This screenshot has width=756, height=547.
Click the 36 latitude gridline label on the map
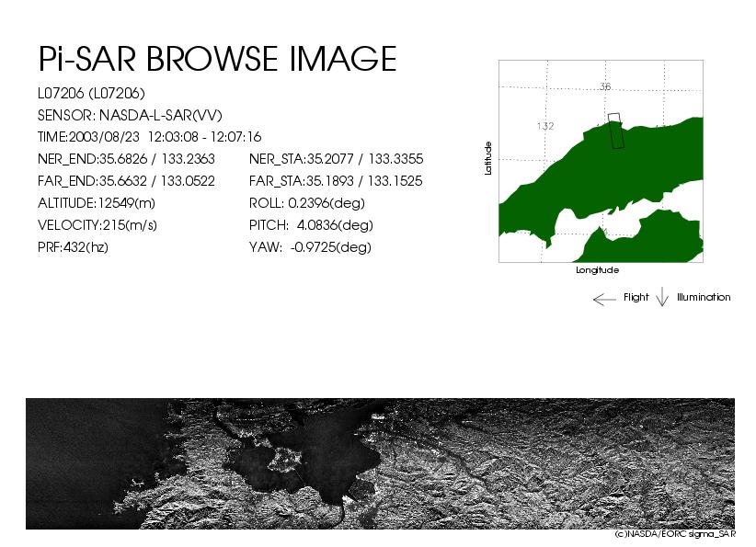[x=605, y=86]
